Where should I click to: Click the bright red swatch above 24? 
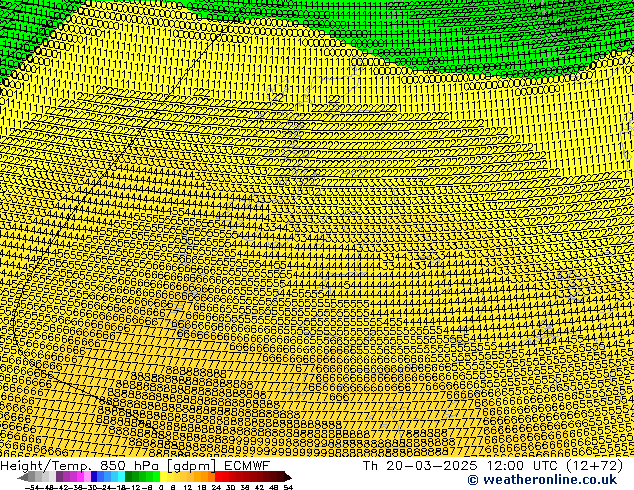219,476
